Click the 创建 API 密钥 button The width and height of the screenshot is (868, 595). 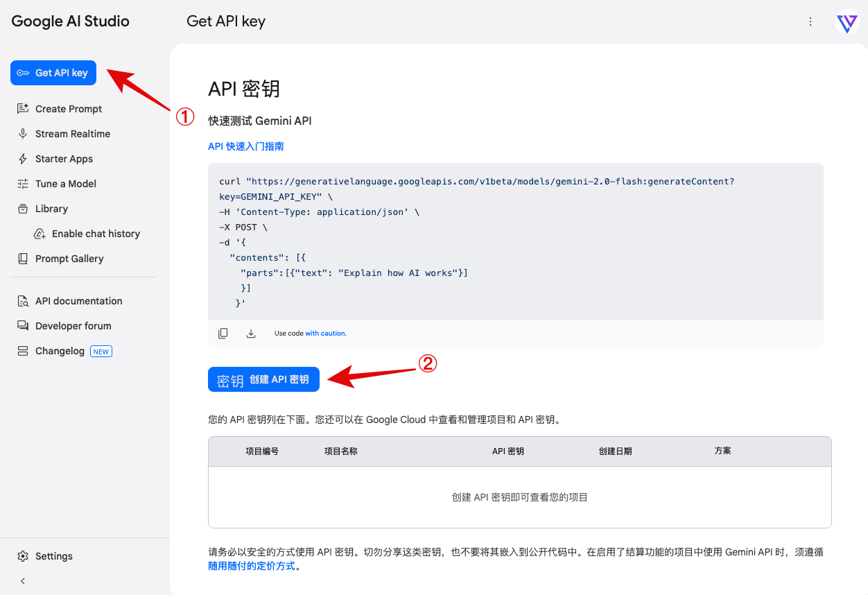pos(263,379)
